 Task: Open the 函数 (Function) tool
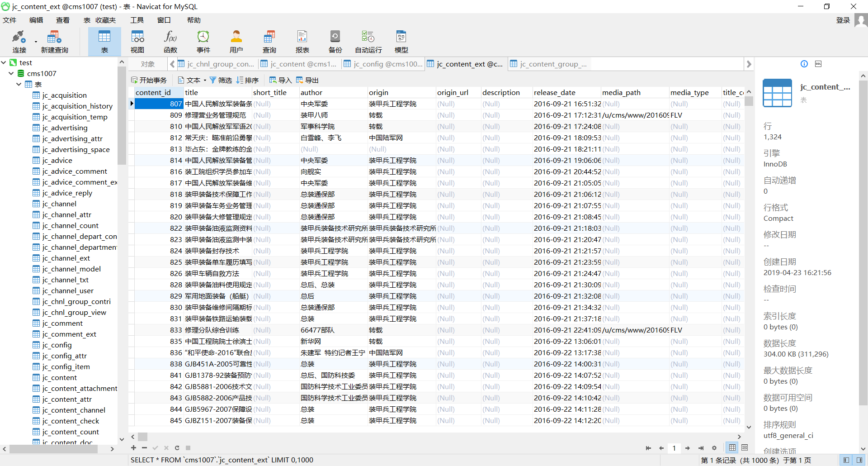pyautogui.click(x=170, y=42)
